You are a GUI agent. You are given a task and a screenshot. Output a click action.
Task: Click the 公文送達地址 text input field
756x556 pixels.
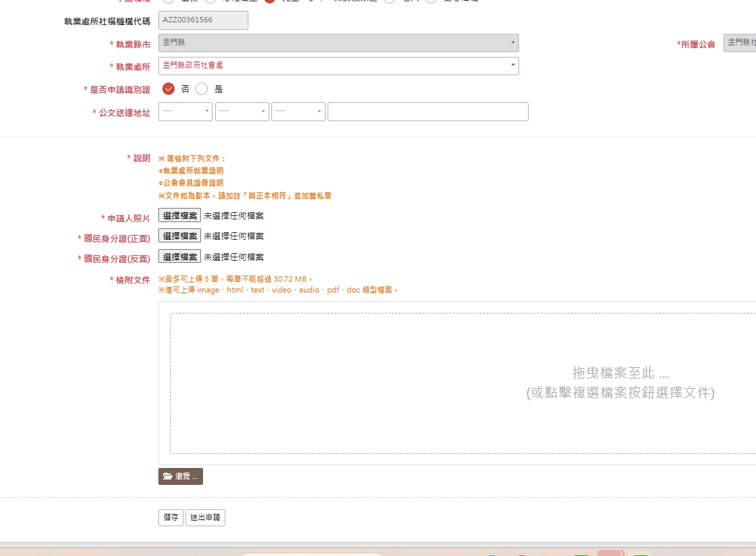pos(428,112)
